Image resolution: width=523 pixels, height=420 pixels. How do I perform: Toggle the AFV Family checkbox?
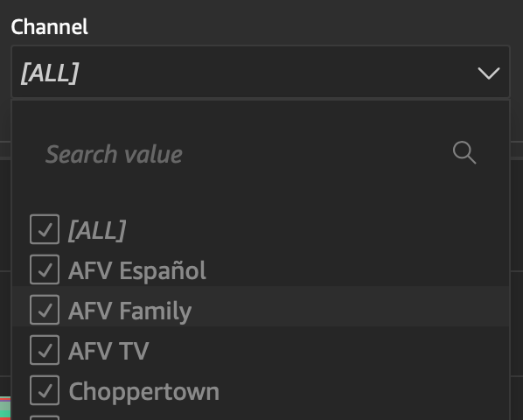(x=45, y=310)
